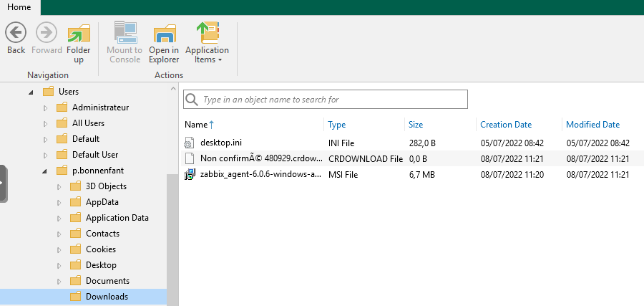
Task: Expand the All Users folder node
Action: 46,123
